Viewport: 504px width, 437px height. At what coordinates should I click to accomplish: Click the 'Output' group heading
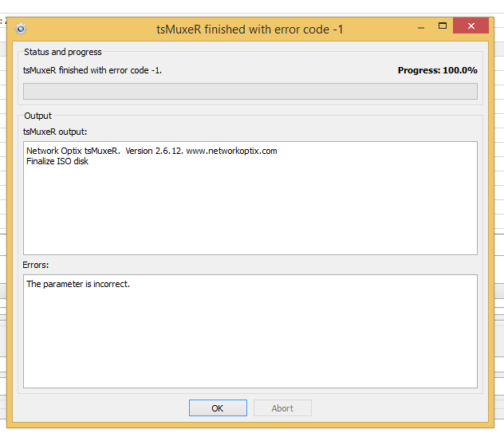pyautogui.click(x=37, y=116)
